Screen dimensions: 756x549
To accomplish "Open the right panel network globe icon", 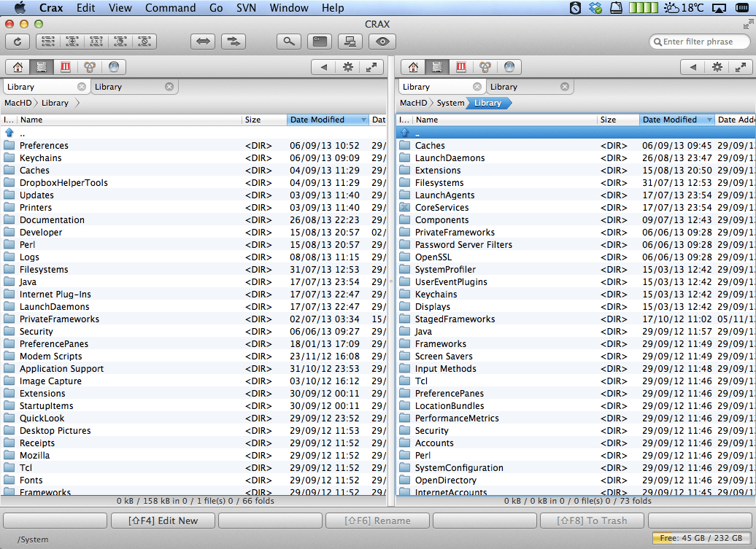I will coord(509,67).
